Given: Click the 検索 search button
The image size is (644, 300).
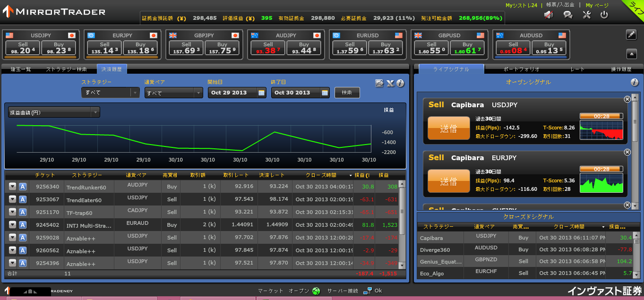Looking at the screenshot, I should tap(347, 93).
